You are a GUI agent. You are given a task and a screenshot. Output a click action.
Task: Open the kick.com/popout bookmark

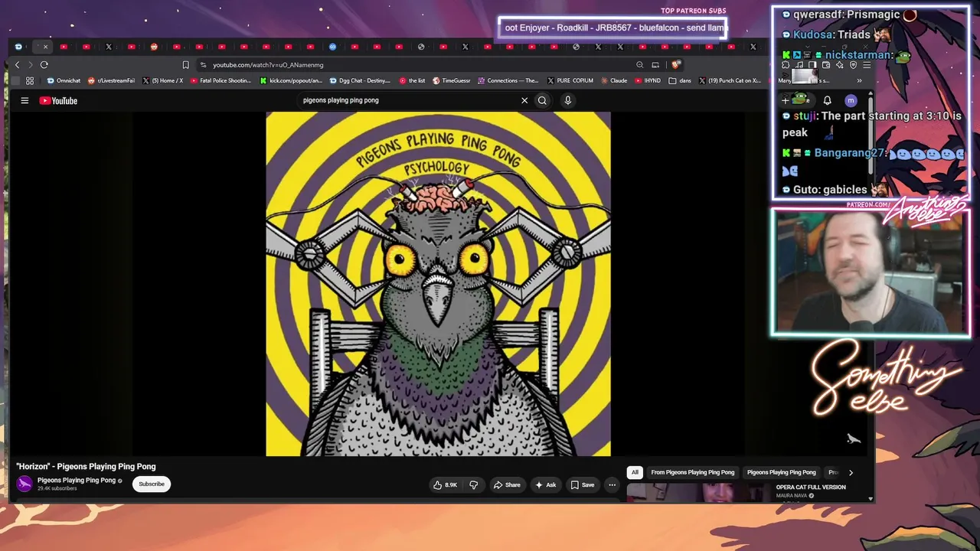click(x=291, y=80)
